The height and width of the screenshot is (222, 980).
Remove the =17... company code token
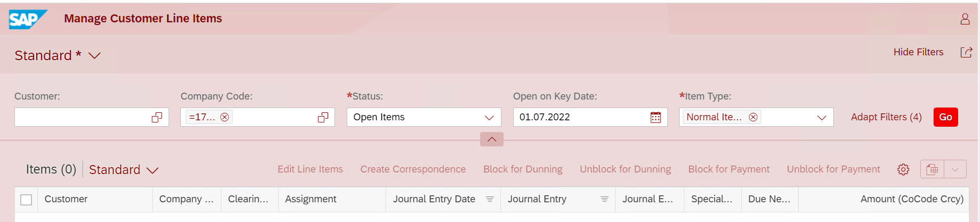(x=225, y=117)
